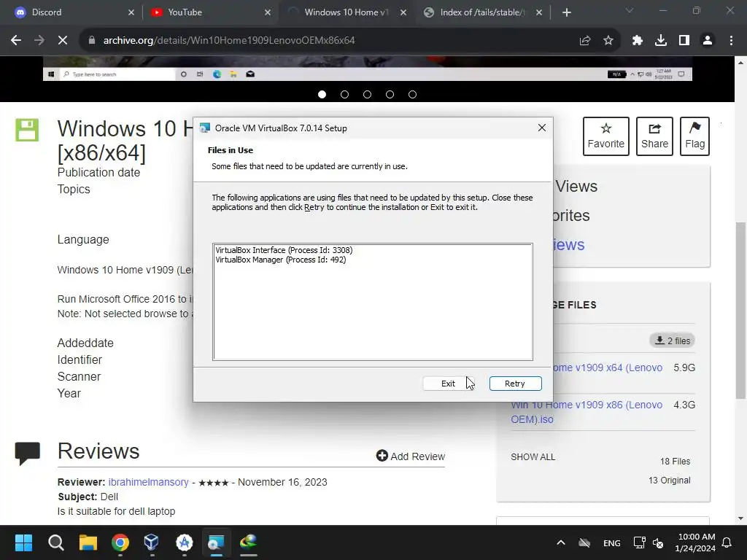The image size is (747, 560).
Task: Open a new browser tab
Action: pos(566,12)
